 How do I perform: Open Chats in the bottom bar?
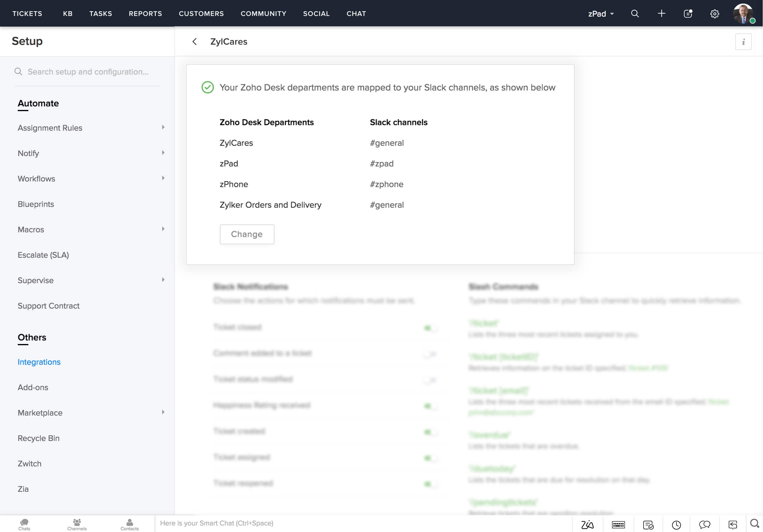(24, 524)
